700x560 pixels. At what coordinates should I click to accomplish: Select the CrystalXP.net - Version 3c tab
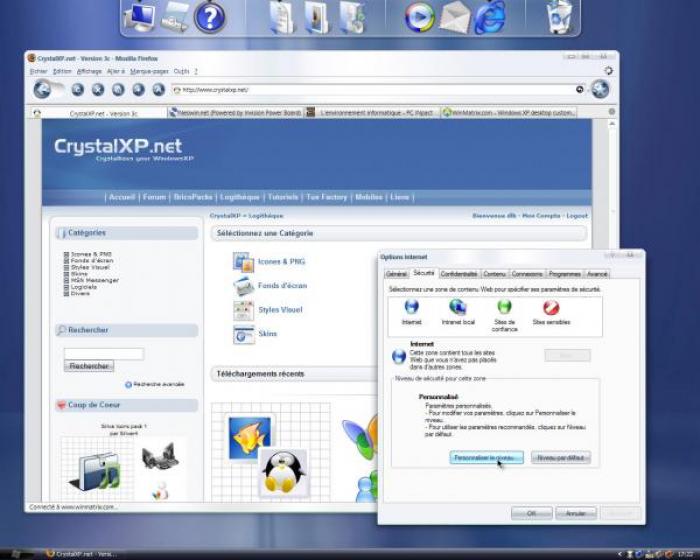tap(99, 113)
